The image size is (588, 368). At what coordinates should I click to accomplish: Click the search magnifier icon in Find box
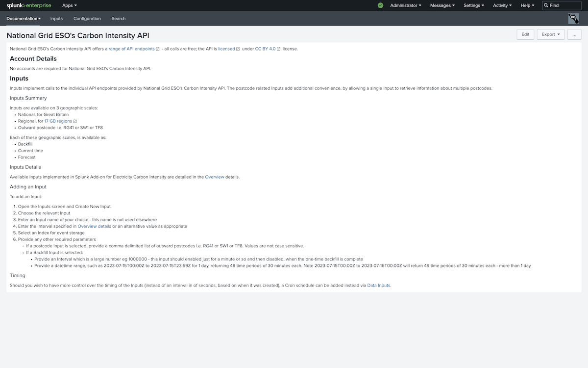546,5
